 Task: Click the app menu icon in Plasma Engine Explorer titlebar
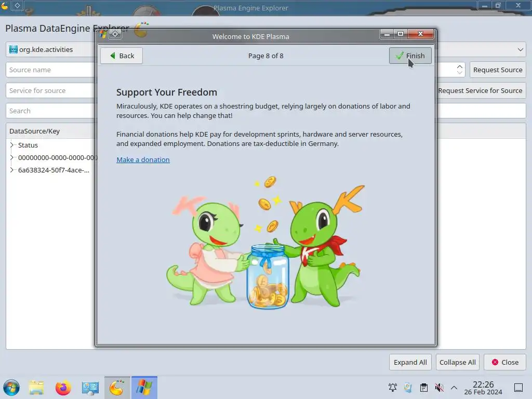5,5
